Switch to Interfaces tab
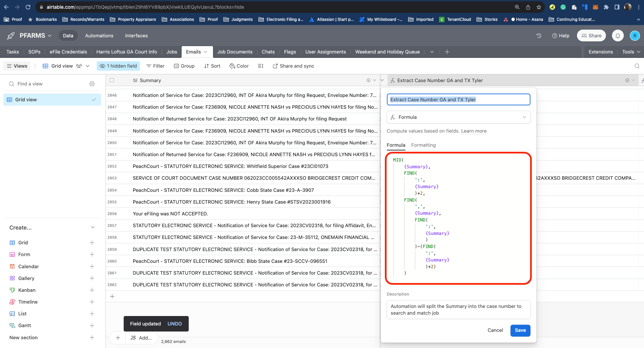Image resolution: width=644 pixels, height=348 pixels. click(x=136, y=36)
